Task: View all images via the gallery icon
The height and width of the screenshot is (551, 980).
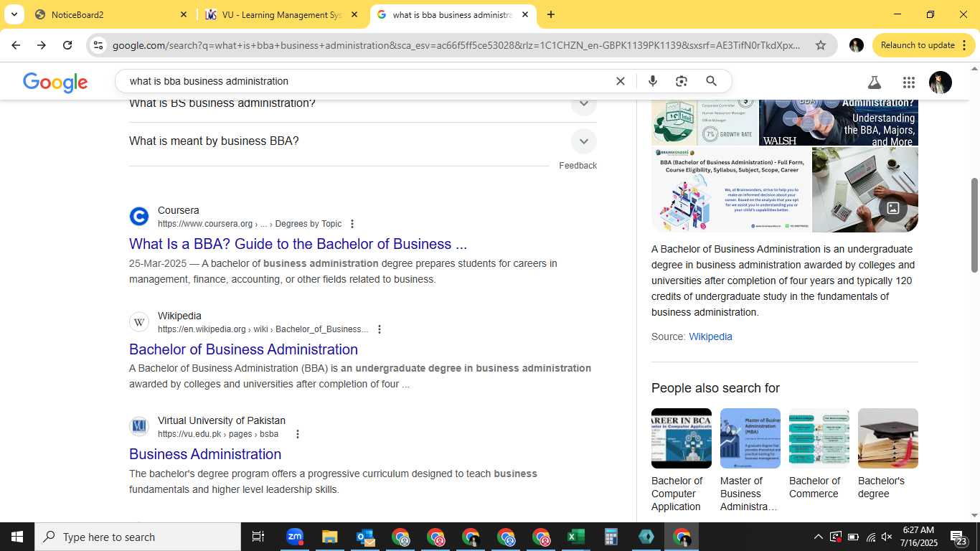Action: tap(893, 208)
